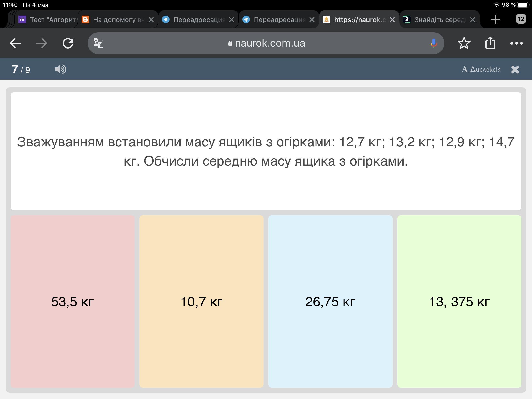The width and height of the screenshot is (532, 399).
Task: Close the На допомогу tab
Action: [x=151, y=19]
